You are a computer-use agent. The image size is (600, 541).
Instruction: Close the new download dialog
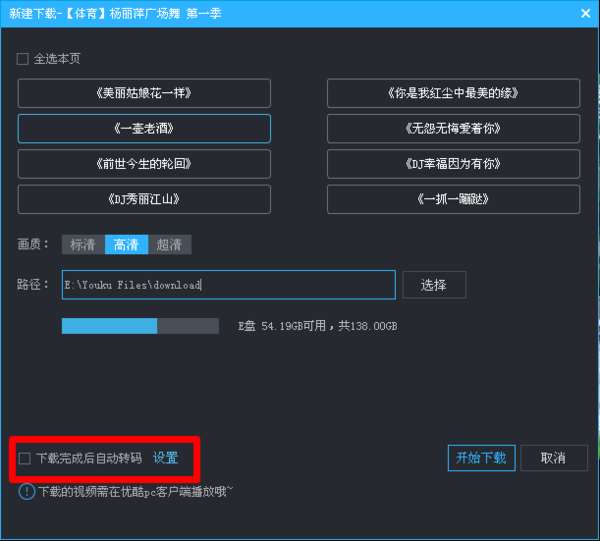pyautogui.click(x=585, y=14)
